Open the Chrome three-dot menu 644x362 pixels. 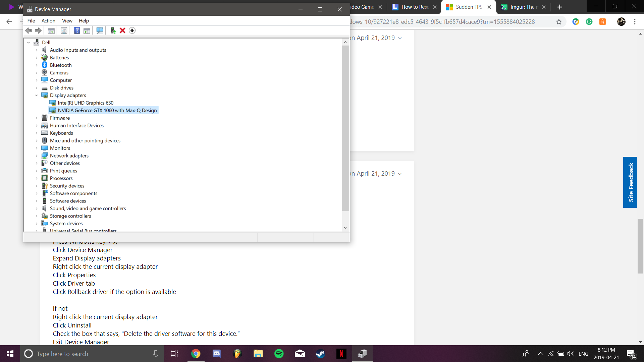click(x=635, y=22)
